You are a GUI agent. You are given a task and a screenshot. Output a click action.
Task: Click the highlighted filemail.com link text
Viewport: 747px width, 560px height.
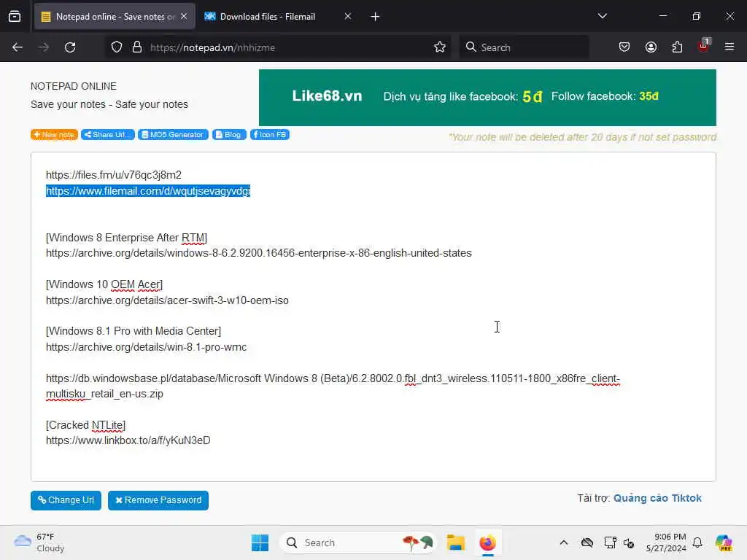coord(148,191)
